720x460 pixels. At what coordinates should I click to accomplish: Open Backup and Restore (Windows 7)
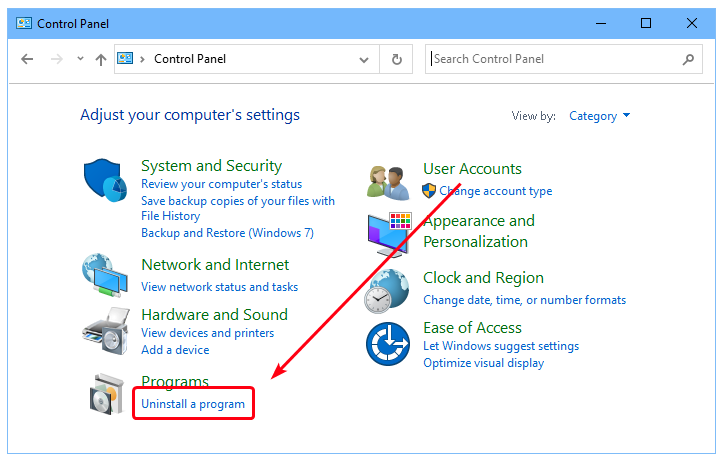[227, 233]
